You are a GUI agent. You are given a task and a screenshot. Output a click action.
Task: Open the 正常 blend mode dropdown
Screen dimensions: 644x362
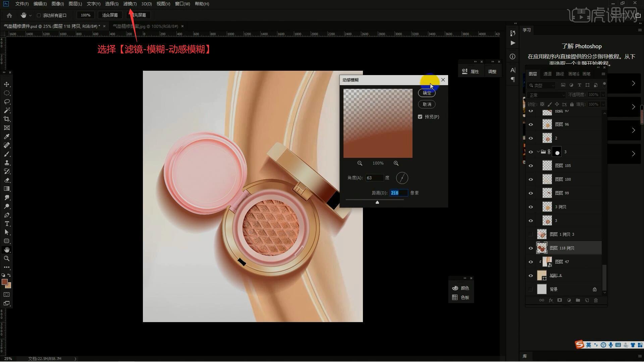(547, 95)
